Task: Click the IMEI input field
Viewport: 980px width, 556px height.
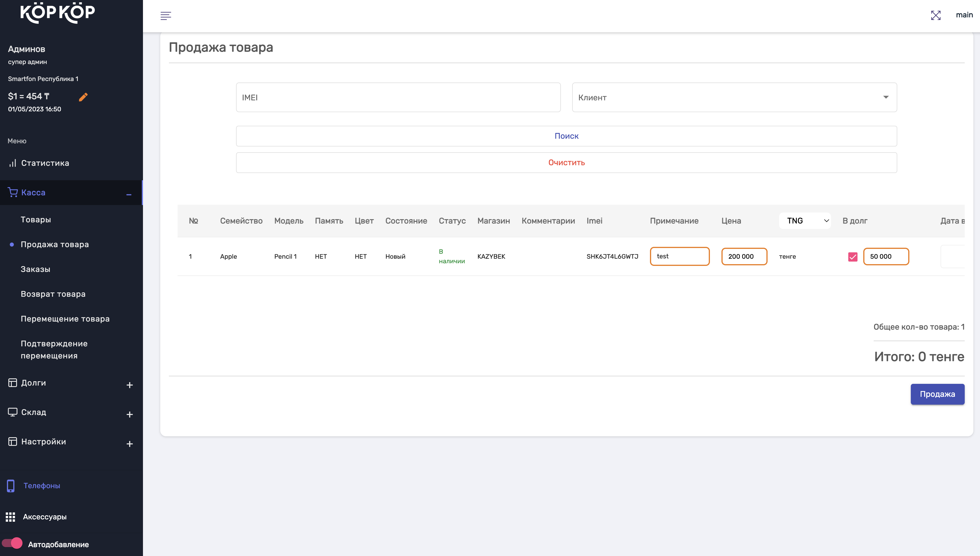Action: point(398,97)
